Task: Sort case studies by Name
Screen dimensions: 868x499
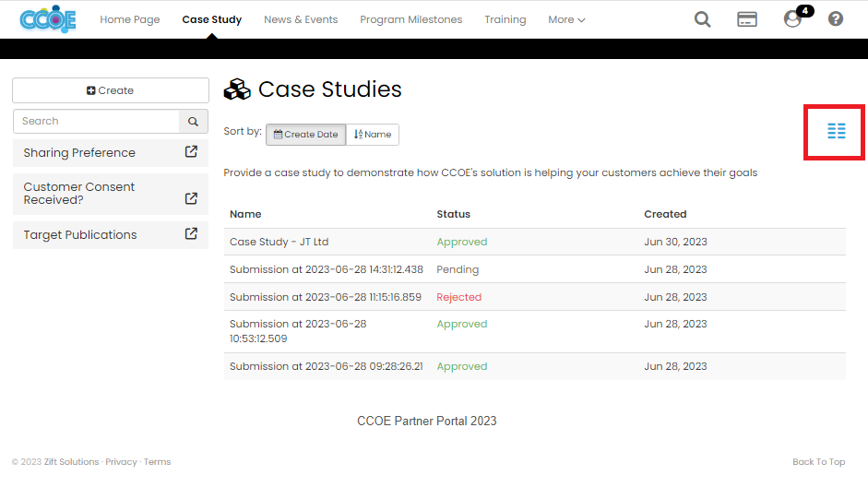Action: [x=373, y=135]
